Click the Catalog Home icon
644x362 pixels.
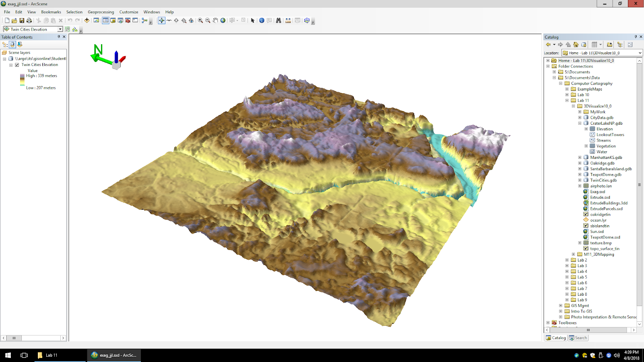pos(576,45)
